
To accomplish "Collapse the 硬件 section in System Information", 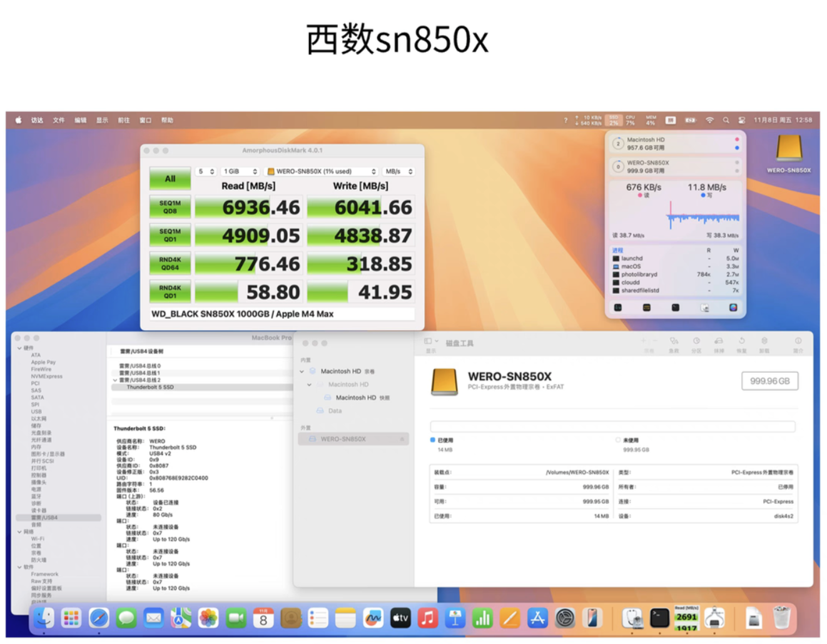I will click(x=19, y=348).
